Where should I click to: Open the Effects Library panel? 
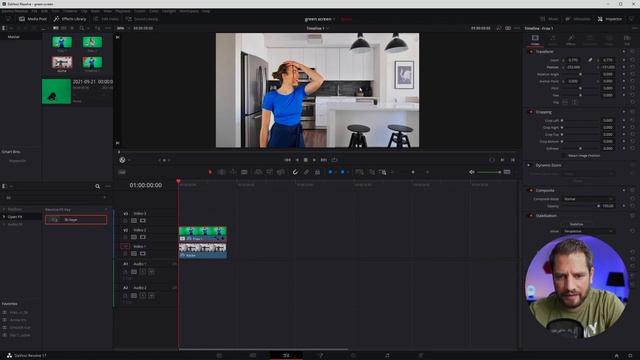[70, 19]
